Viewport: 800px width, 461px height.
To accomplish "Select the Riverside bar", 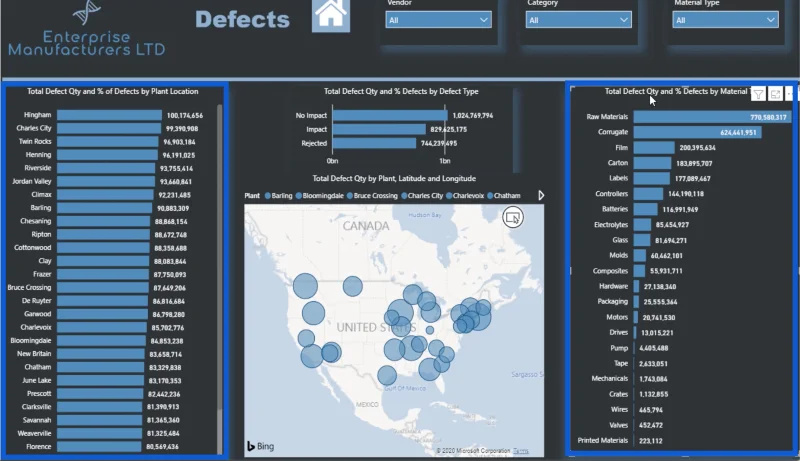I will tap(106, 168).
